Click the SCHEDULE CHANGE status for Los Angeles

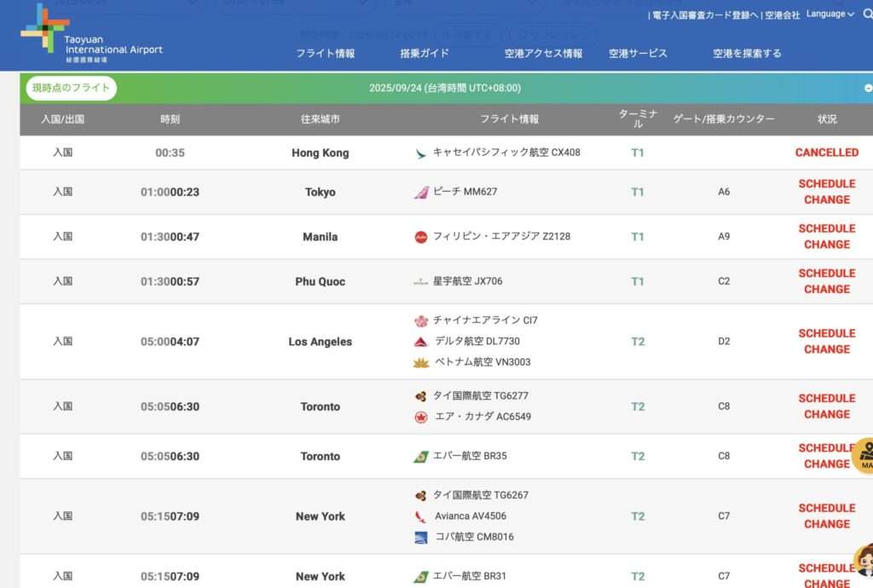point(827,342)
